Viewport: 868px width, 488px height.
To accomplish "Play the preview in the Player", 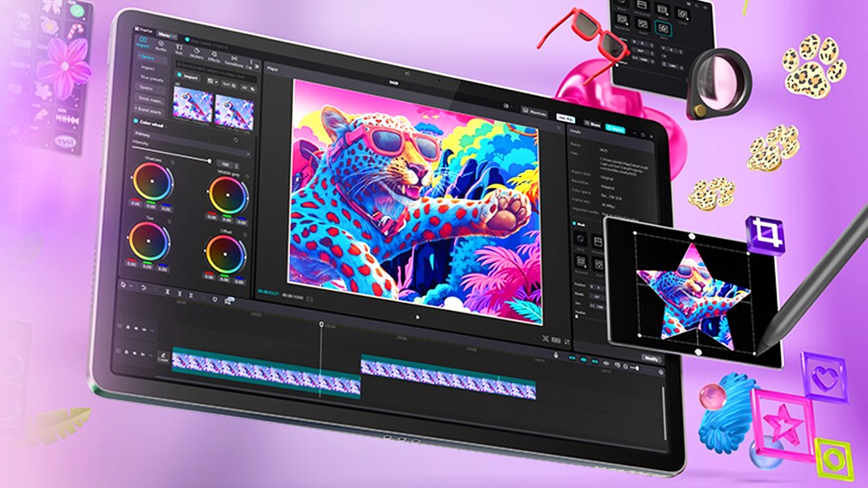I will coord(418,317).
